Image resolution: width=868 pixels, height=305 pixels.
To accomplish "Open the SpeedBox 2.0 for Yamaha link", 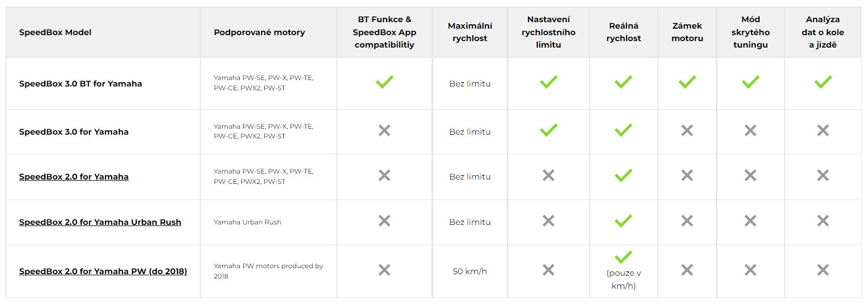I will pyautogui.click(x=74, y=177).
